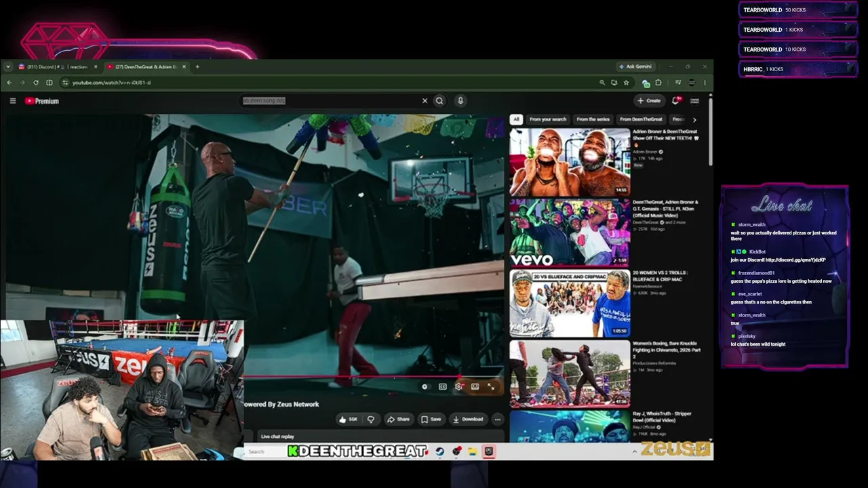Open the 20 Women vs 2 Trolls thumbnail
Viewport: 868px width, 488px height.
point(570,303)
